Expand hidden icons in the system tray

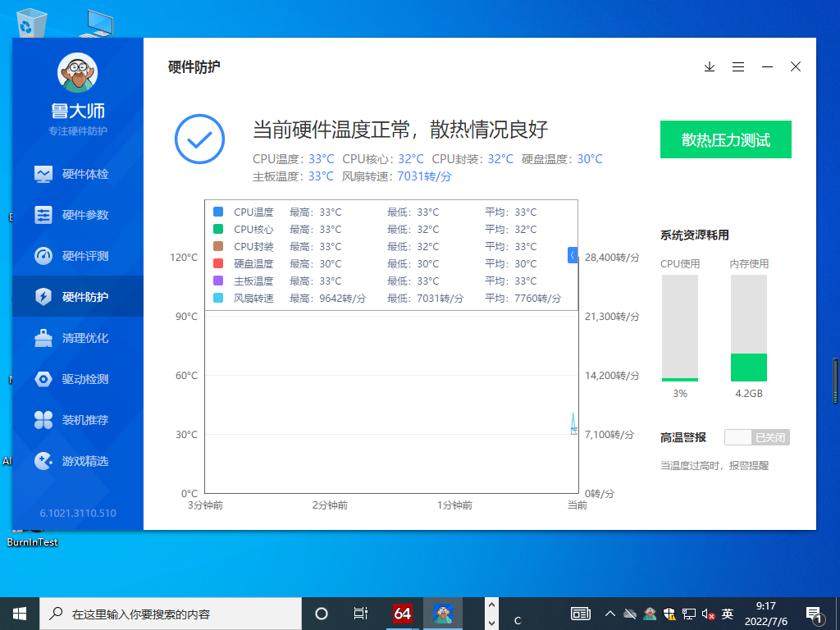pos(610,613)
